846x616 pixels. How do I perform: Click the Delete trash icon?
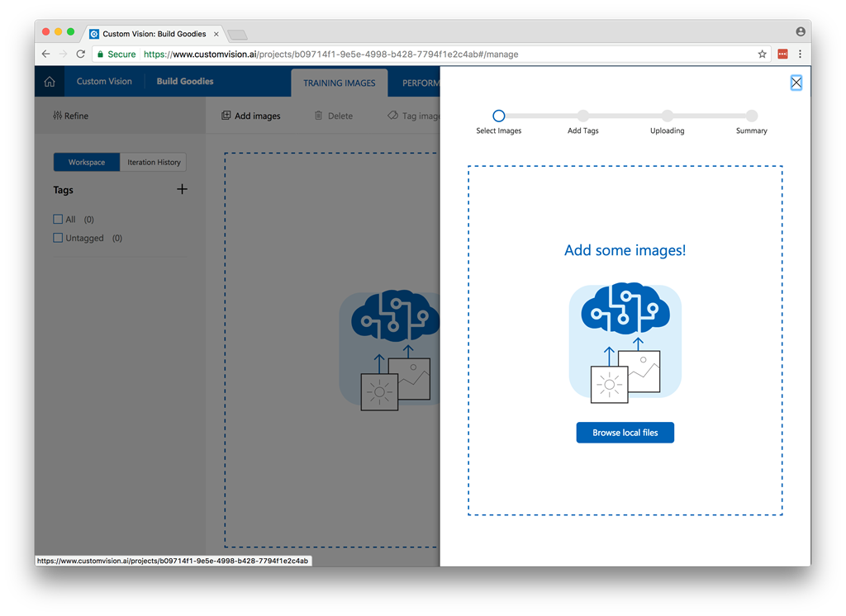[318, 116]
